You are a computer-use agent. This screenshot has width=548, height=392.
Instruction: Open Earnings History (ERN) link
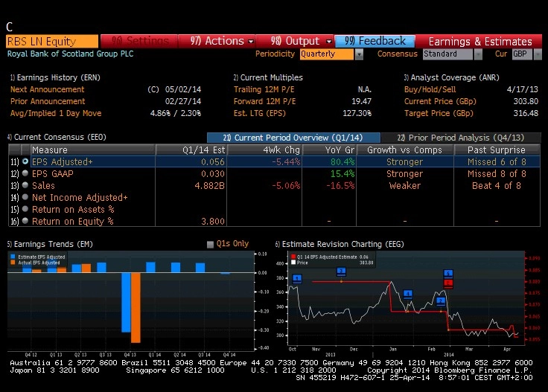55,77
